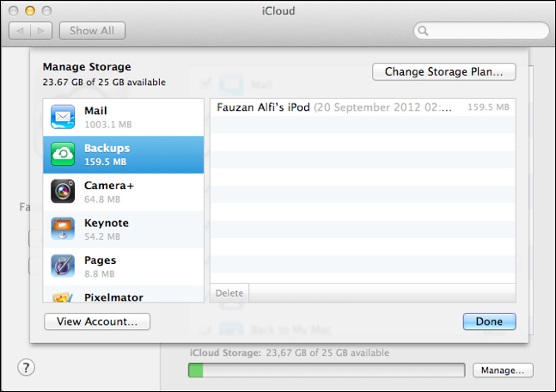This screenshot has width=556, height=392.
Task: Click the Manage button
Action: (503, 371)
